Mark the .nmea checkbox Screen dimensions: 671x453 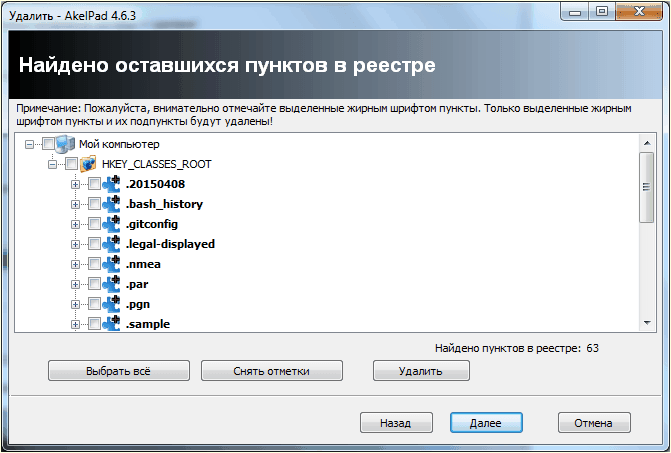point(94,264)
